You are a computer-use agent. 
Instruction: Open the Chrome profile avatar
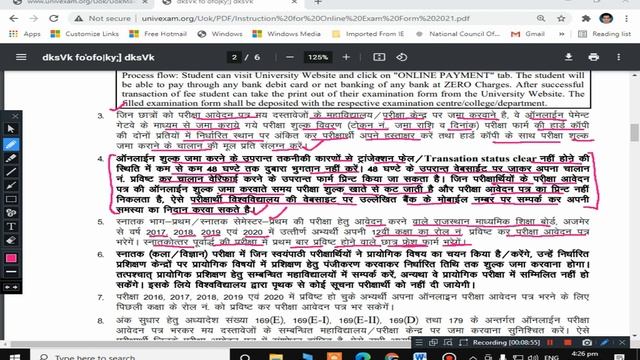click(606, 18)
